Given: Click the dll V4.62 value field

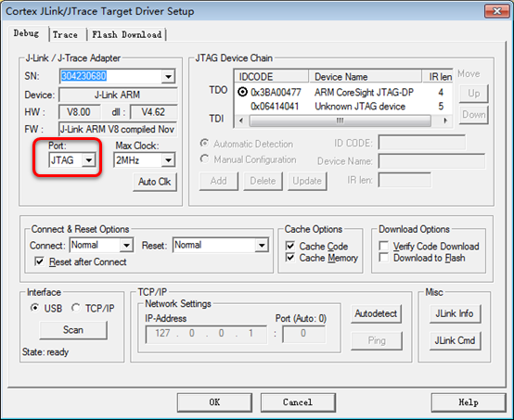Looking at the screenshot, I should pyautogui.click(x=153, y=112).
